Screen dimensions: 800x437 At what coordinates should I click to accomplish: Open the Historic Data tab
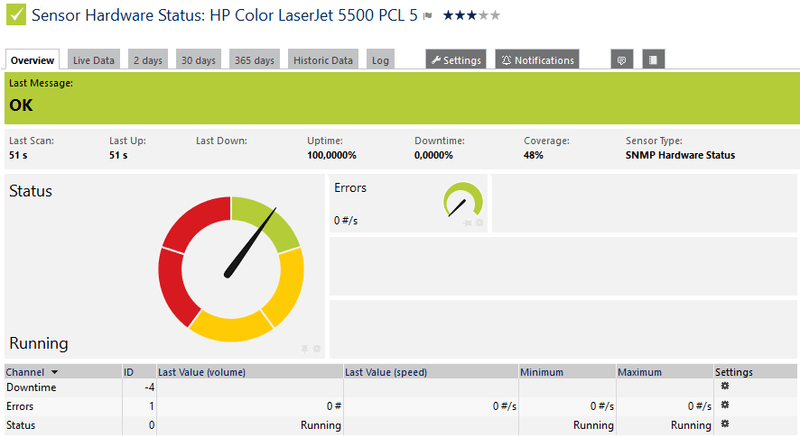click(323, 60)
